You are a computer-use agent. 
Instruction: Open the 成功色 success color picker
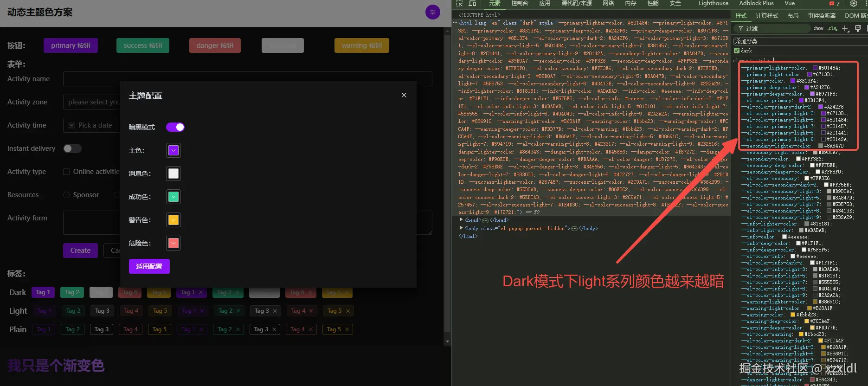click(x=174, y=197)
